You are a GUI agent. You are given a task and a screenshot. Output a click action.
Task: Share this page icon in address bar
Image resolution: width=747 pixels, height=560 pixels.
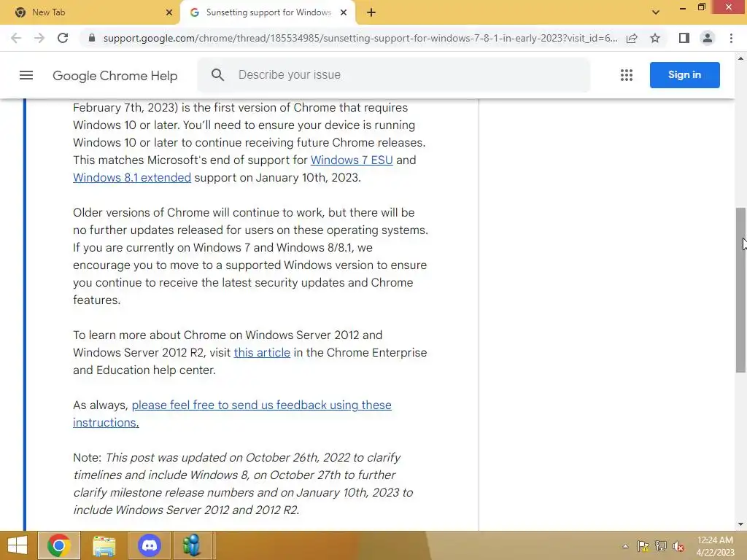632,38
